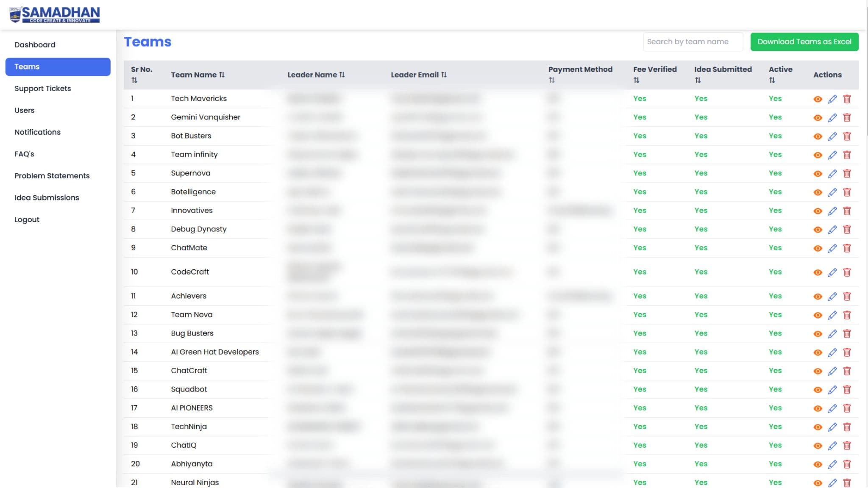Click the eye icon for Innovatives

pos(818,211)
